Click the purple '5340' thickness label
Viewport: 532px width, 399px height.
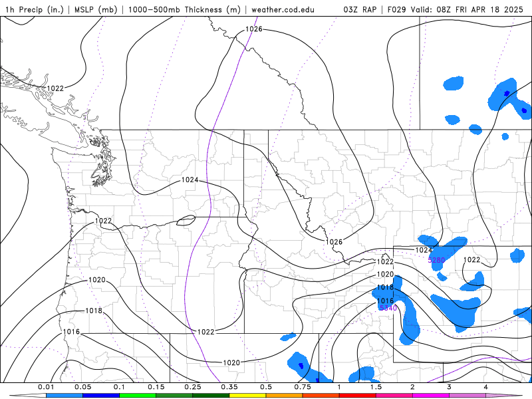[x=388, y=308]
